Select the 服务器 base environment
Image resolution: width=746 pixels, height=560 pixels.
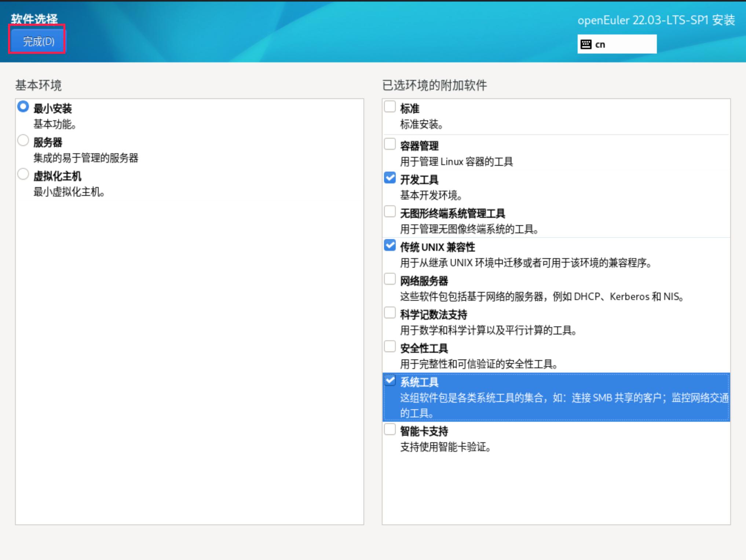click(23, 140)
